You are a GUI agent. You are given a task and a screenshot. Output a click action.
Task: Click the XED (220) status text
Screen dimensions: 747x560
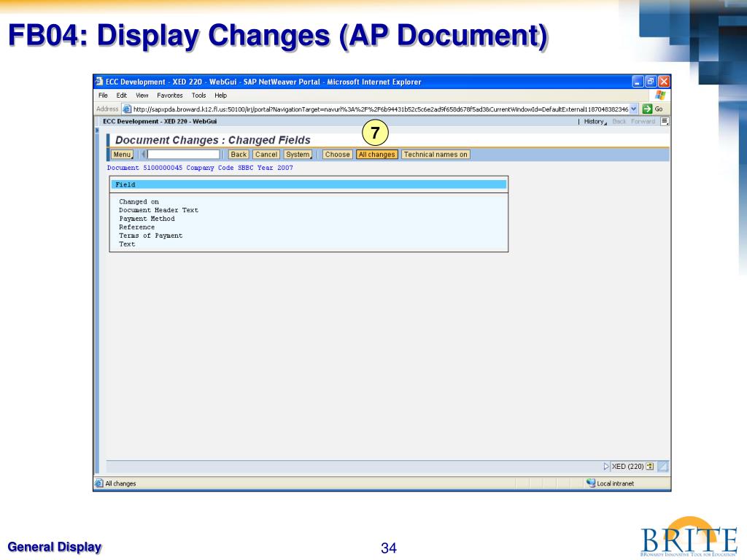point(627,466)
